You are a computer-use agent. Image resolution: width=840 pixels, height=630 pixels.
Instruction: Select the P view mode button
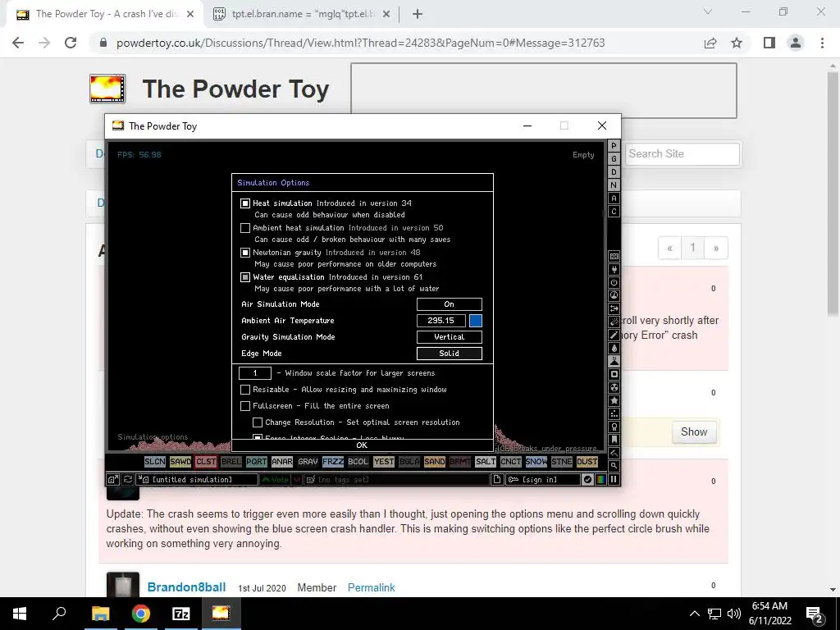coord(614,146)
